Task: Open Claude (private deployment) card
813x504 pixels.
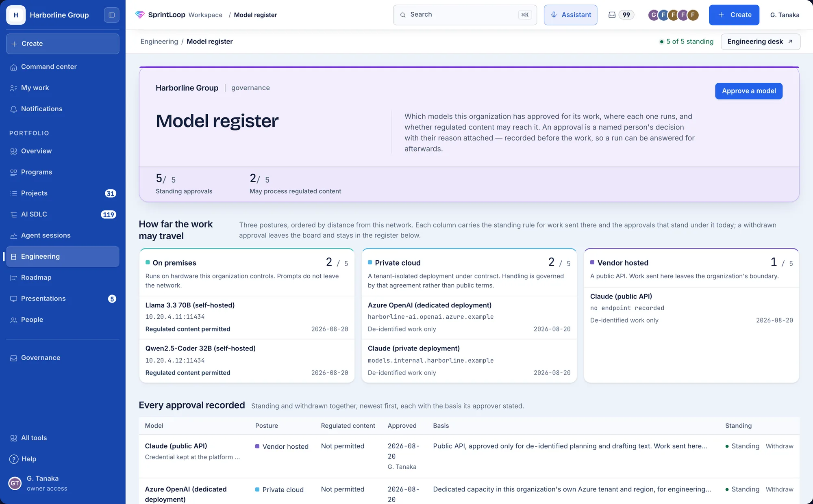Action: (x=469, y=361)
